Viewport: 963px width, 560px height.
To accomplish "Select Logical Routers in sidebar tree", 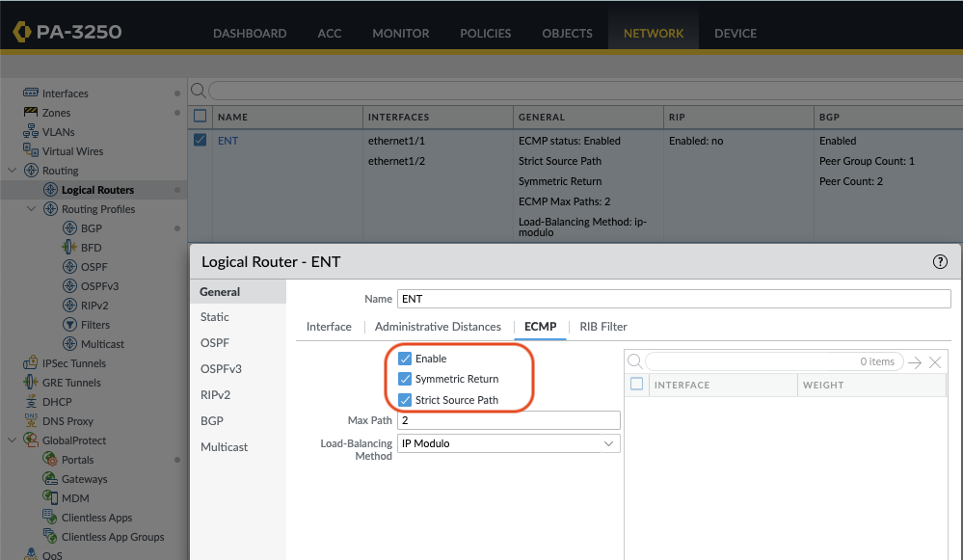I will pos(97,190).
